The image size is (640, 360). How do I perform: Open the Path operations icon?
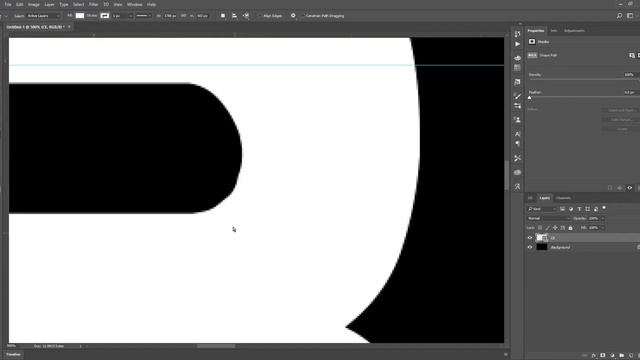point(223,16)
